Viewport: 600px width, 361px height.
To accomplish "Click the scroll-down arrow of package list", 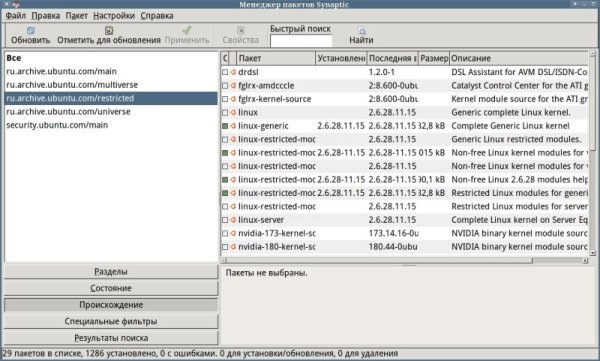I will click(592, 253).
